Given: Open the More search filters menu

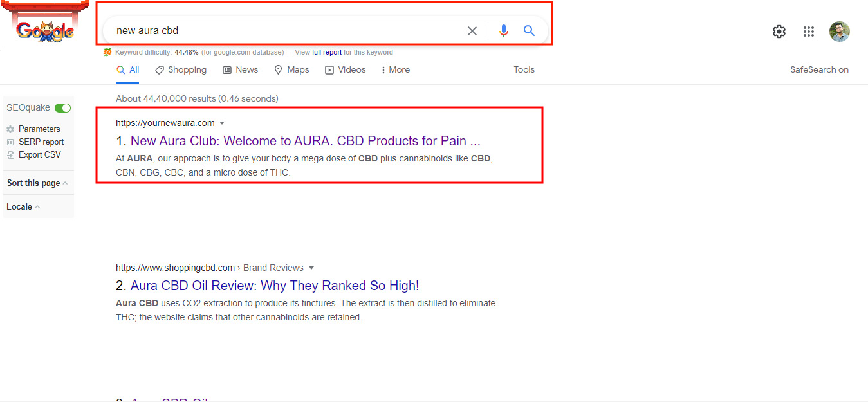Looking at the screenshot, I should 395,70.
